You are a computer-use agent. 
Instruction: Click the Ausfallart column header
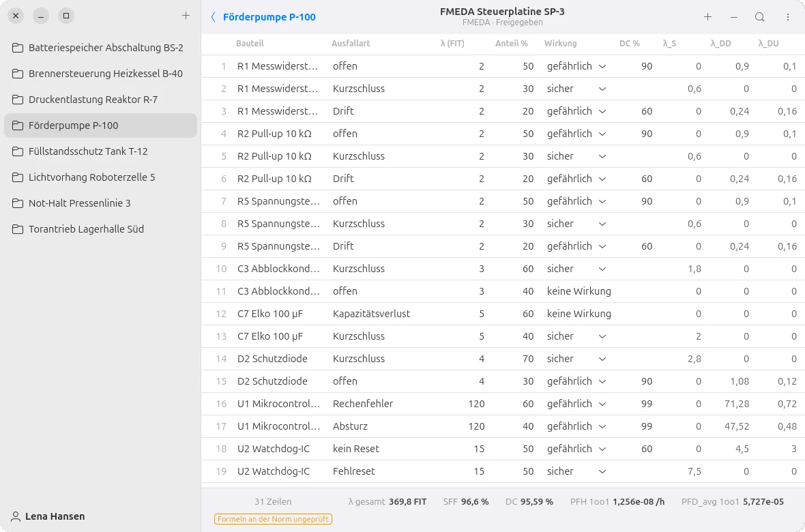pos(351,44)
